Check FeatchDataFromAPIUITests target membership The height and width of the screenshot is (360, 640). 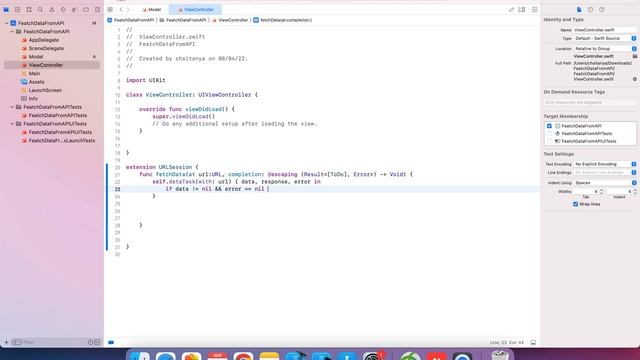(x=549, y=141)
